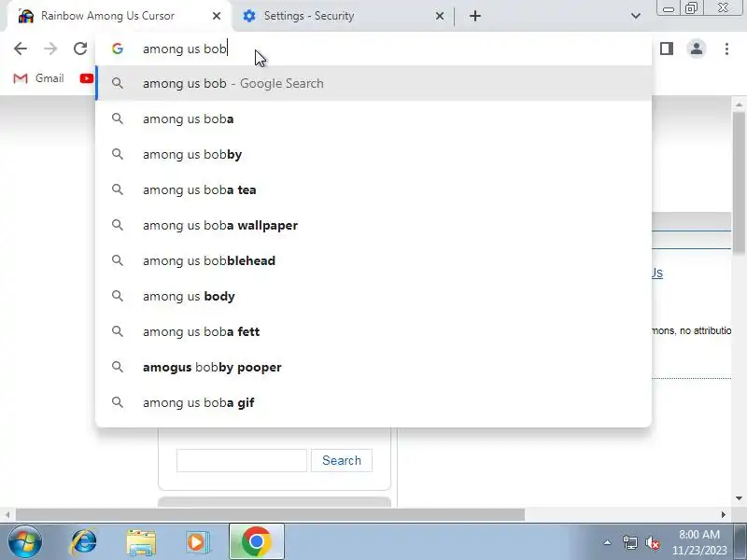747x560 pixels.
Task: Close the Settings - Security tab
Action: (x=440, y=16)
